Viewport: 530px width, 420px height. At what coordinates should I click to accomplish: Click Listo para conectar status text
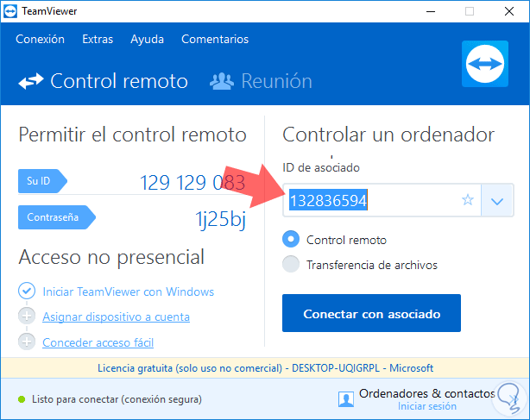117,399
